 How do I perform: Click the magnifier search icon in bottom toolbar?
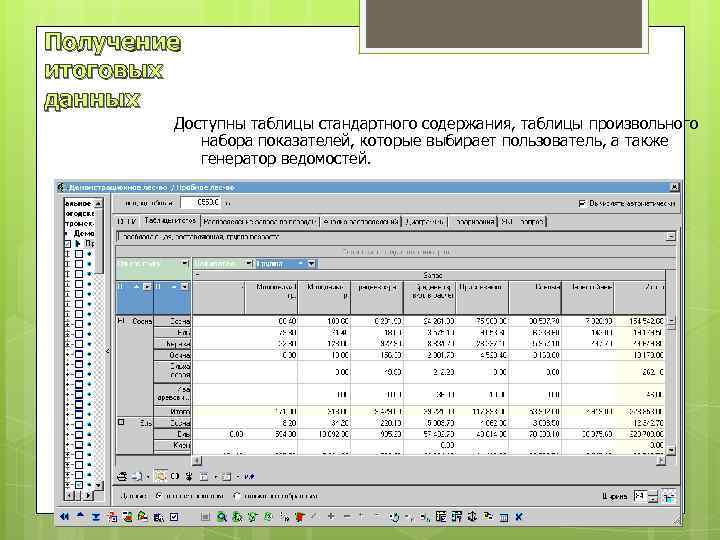222,517
